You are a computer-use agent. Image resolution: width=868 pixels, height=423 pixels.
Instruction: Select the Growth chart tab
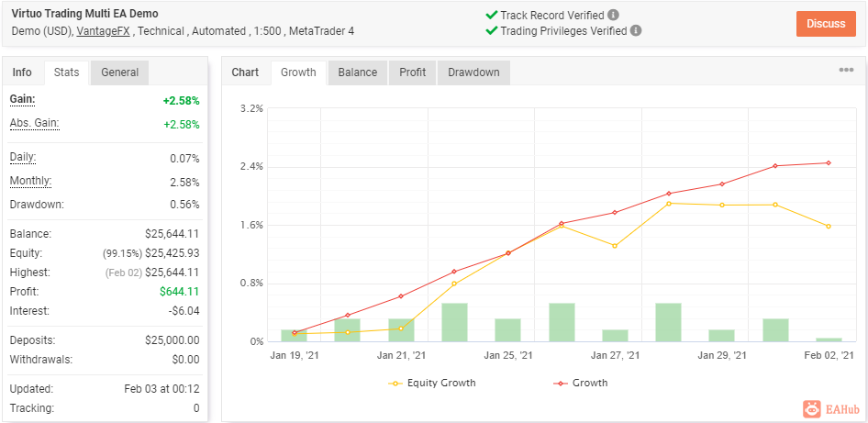(x=298, y=72)
